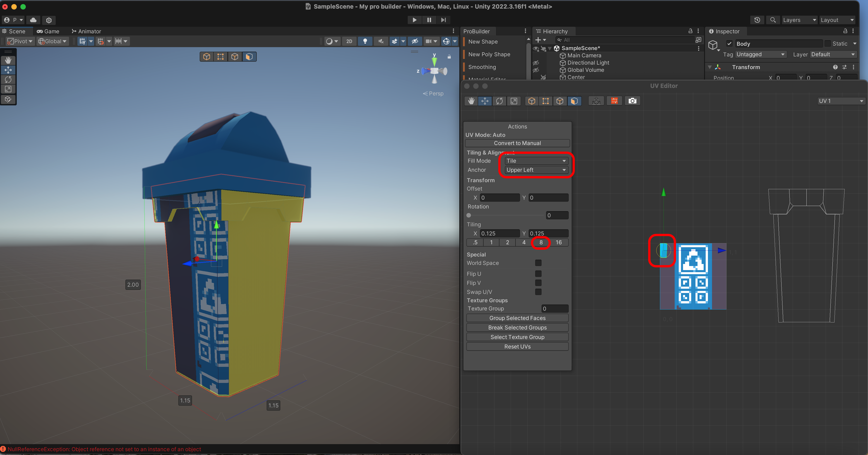Click the Unity Cloud icon
The image size is (868, 455).
[33, 20]
